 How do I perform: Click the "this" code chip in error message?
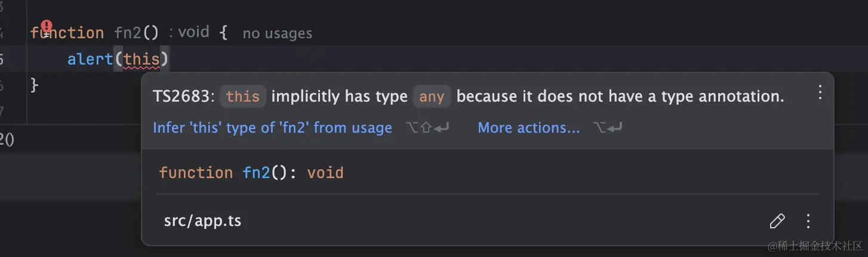point(242,97)
